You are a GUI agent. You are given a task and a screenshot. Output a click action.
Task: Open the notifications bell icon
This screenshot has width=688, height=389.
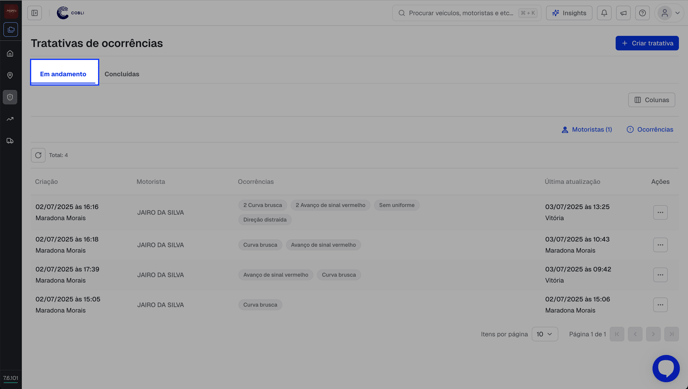[604, 13]
